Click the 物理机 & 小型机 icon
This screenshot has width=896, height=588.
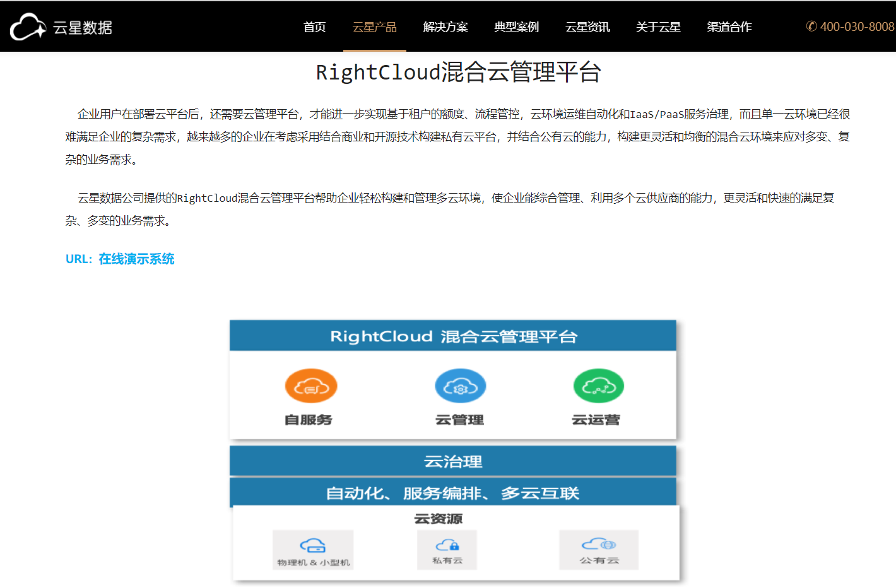coord(313,545)
